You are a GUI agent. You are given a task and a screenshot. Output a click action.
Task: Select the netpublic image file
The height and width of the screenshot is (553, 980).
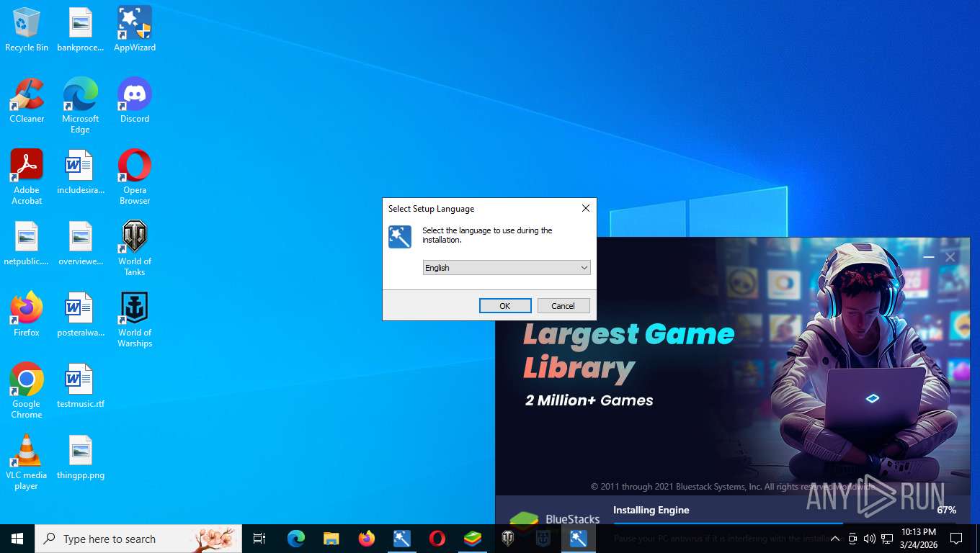pyautogui.click(x=27, y=244)
